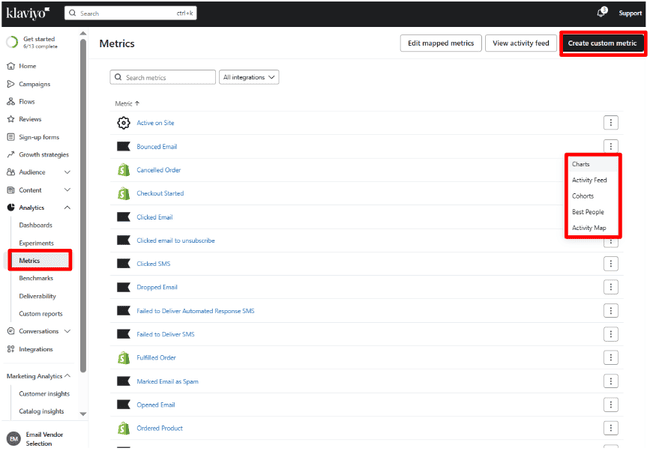650x457 pixels.
Task: Expand the Conversations sidebar section
Action: [x=67, y=331]
